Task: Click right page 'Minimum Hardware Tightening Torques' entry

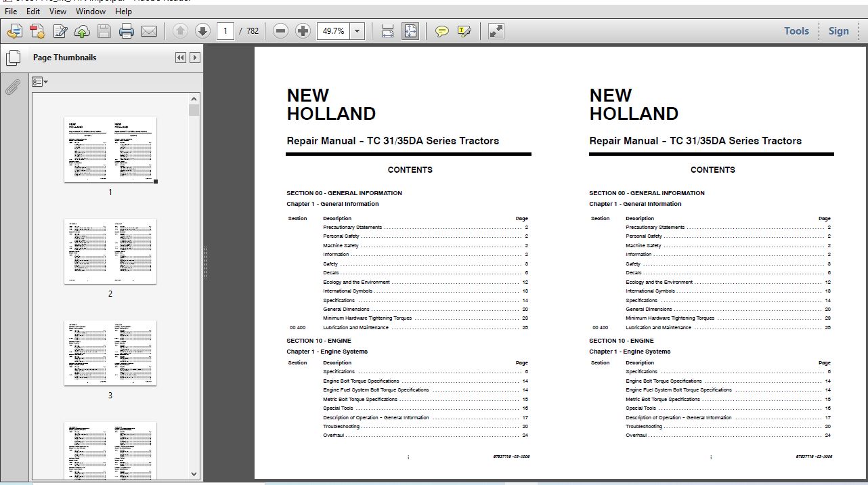Action: pos(670,318)
